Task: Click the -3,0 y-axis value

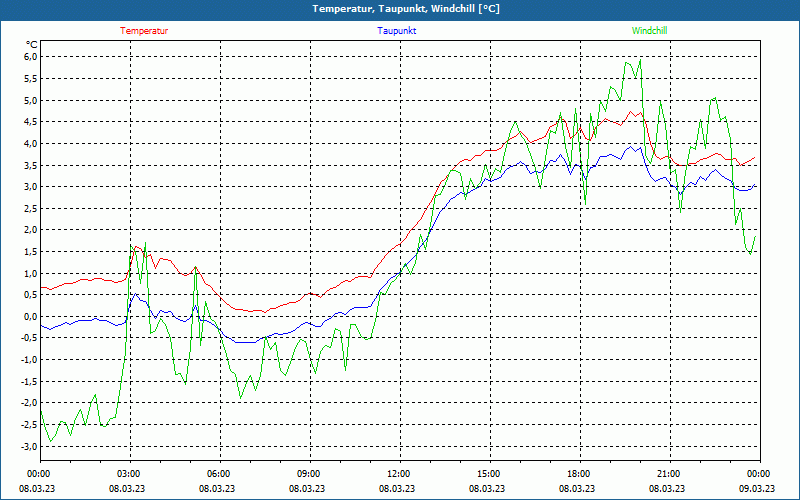Action: (x=29, y=446)
